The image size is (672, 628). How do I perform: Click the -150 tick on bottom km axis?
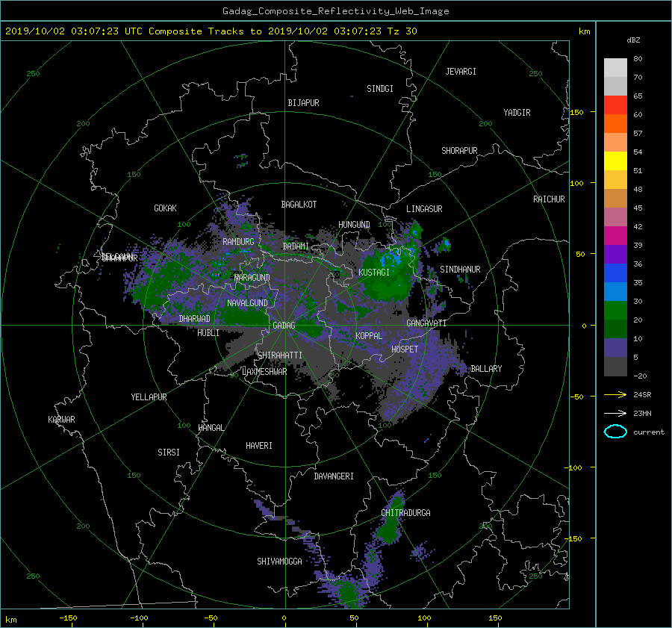click(68, 618)
